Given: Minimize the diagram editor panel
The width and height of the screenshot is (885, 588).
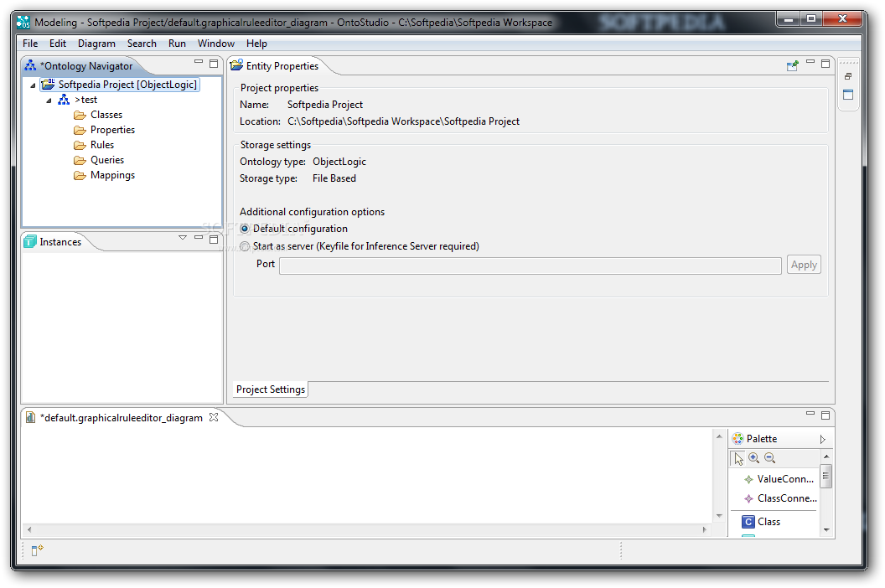Looking at the screenshot, I should 810,413.
